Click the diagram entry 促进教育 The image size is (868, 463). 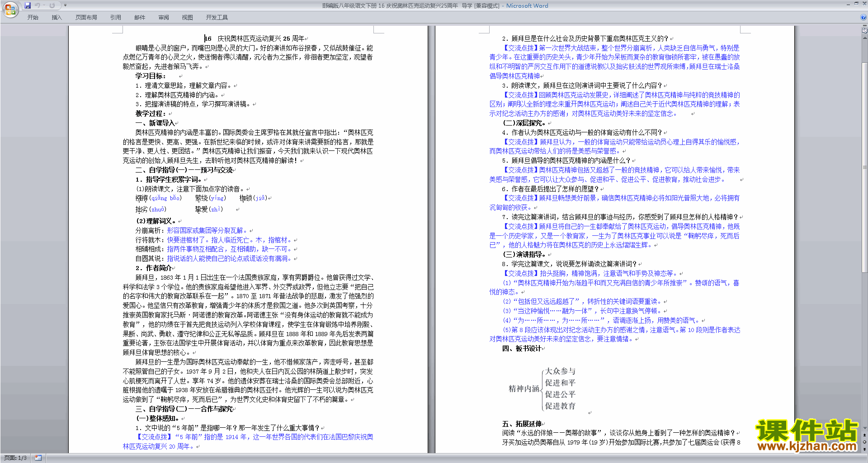coord(560,406)
